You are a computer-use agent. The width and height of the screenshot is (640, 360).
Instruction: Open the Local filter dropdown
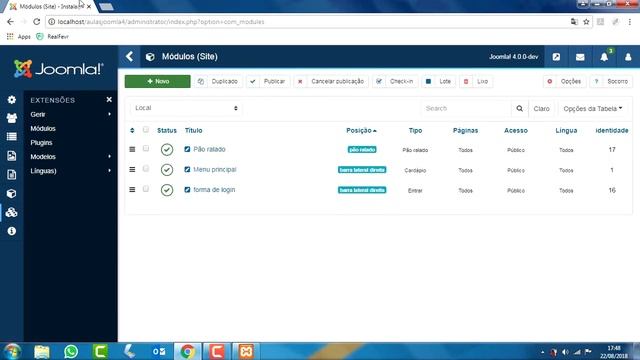[187, 108]
